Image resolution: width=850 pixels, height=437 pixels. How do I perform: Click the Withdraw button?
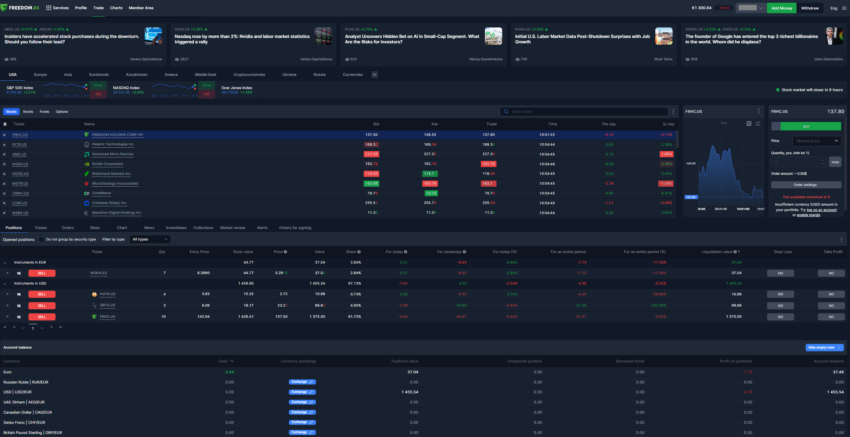click(x=810, y=8)
